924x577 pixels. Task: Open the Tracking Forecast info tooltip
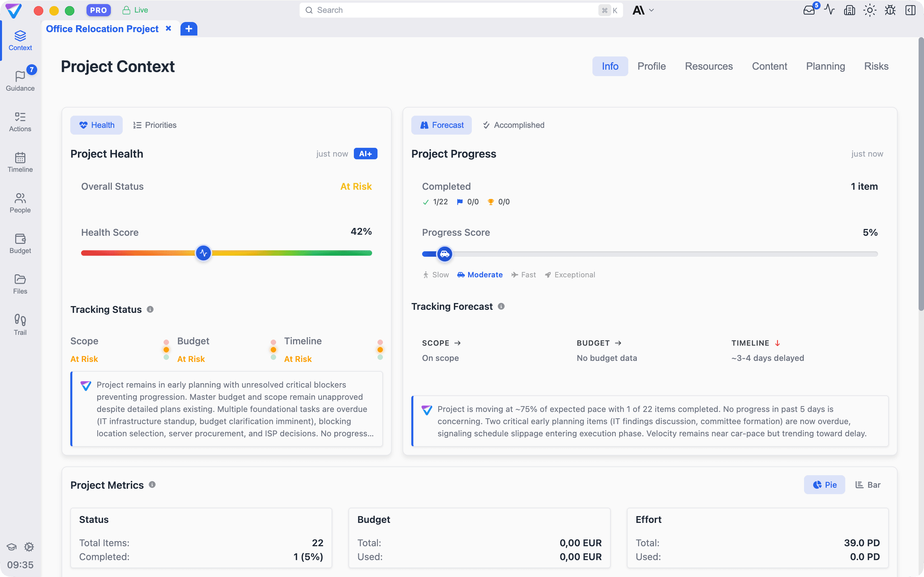pos(501,306)
